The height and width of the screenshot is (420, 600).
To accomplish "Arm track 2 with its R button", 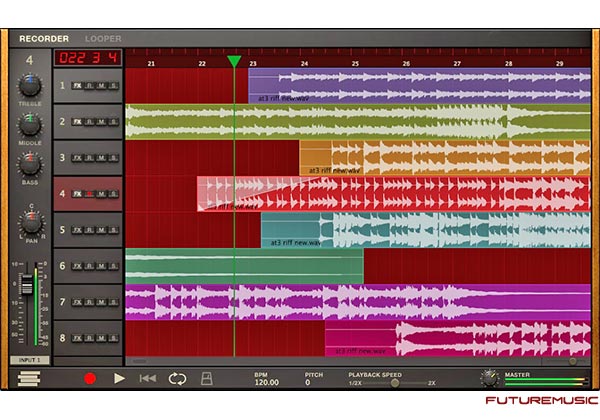I will pos(89,122).
